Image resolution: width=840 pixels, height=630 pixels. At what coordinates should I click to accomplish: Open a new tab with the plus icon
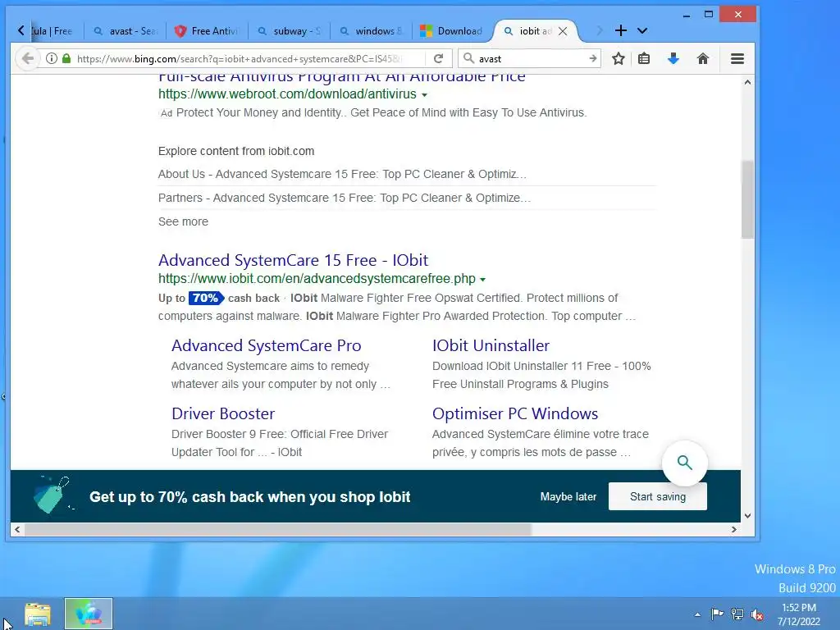point(620,30)
